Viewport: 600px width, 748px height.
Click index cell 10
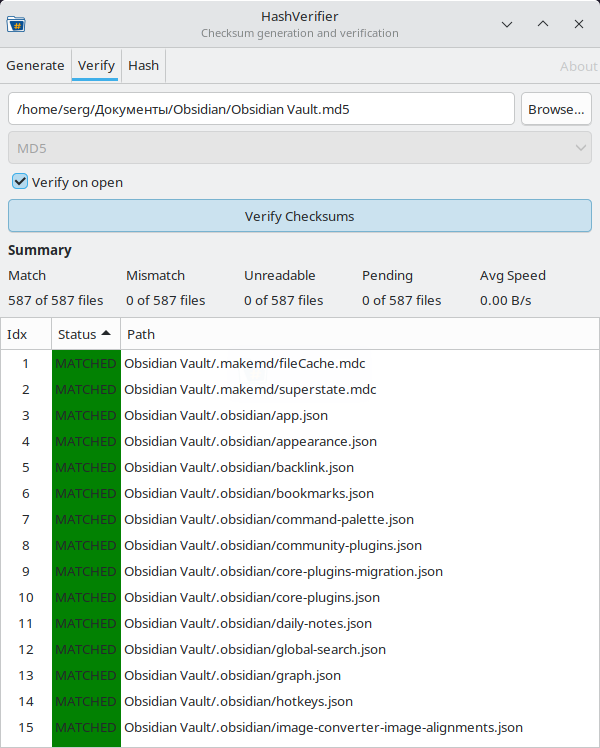(x=26, y=597)
